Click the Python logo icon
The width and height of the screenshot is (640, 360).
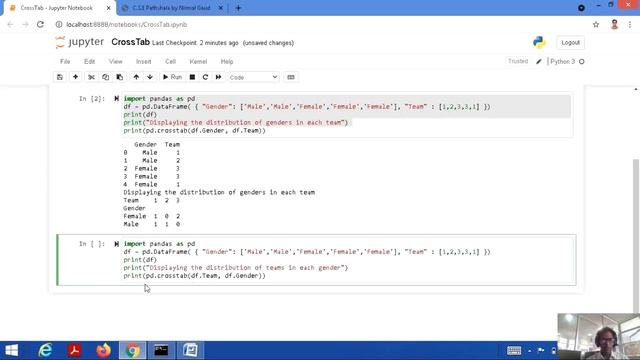click(x=539, y=42)
